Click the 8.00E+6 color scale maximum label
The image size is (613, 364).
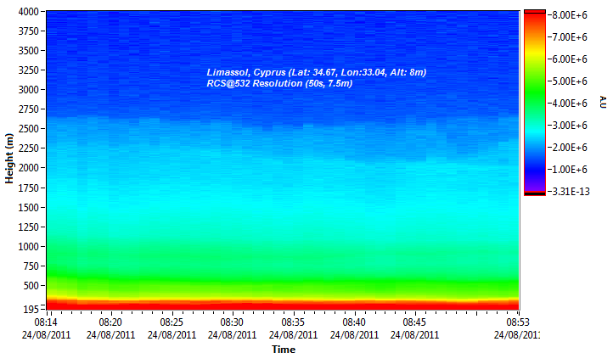(568, 15)
